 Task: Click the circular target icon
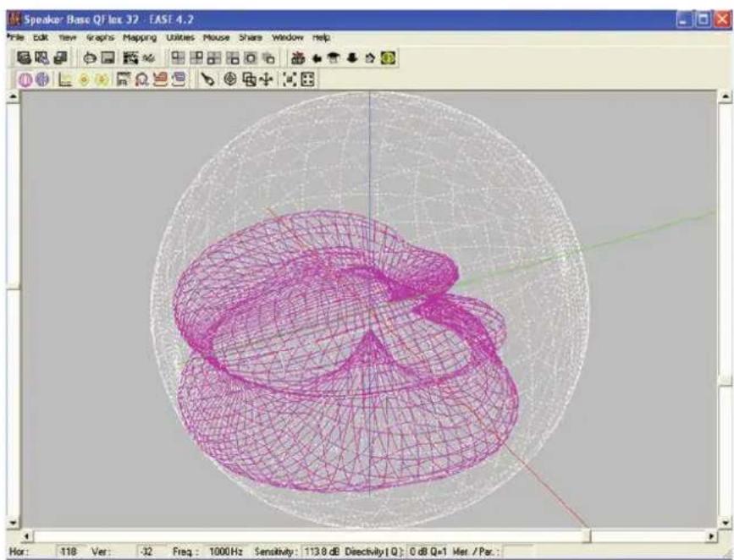pos(229,80)
